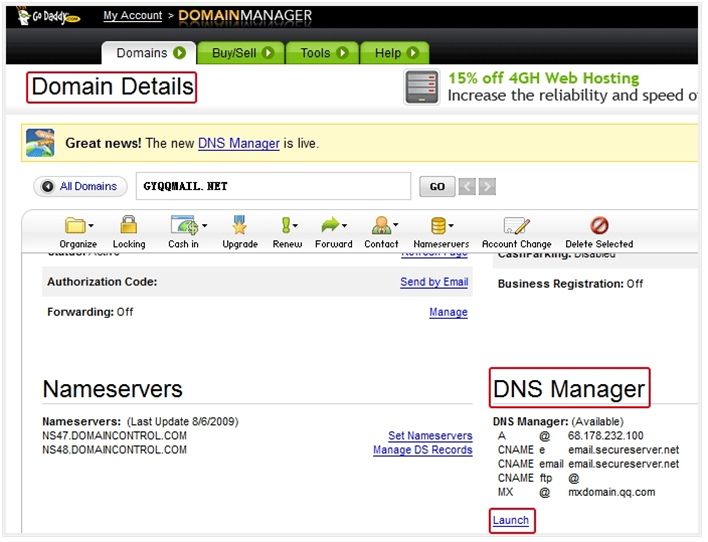
Task: Click the Forwarding: Off text
Action: point(90,312)
